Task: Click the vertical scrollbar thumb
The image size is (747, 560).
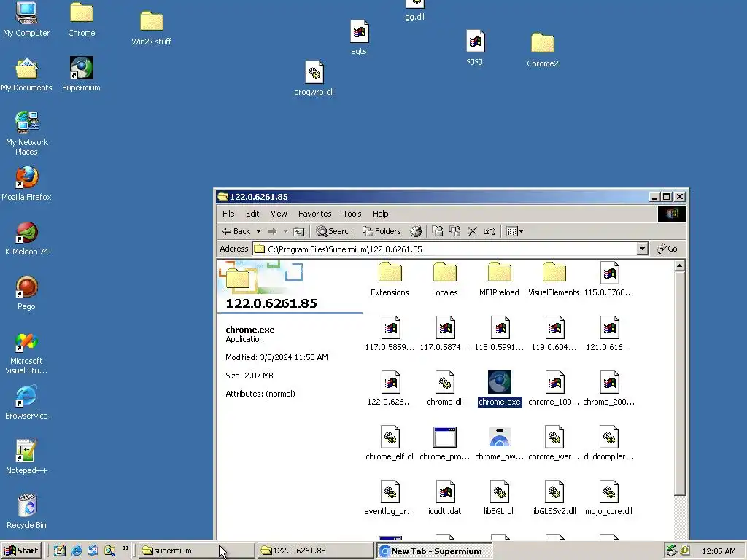Action: [680, 384]
